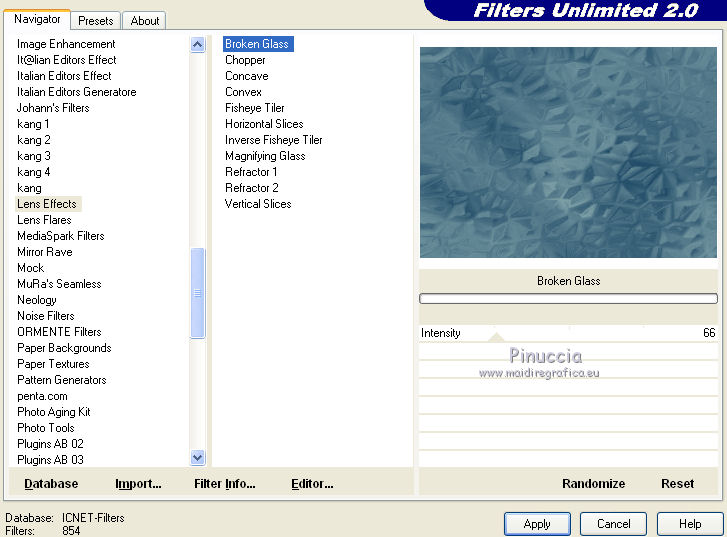Select the Navigator tab
The height and width of the screenshot is (537, 727).
[37, 19]
